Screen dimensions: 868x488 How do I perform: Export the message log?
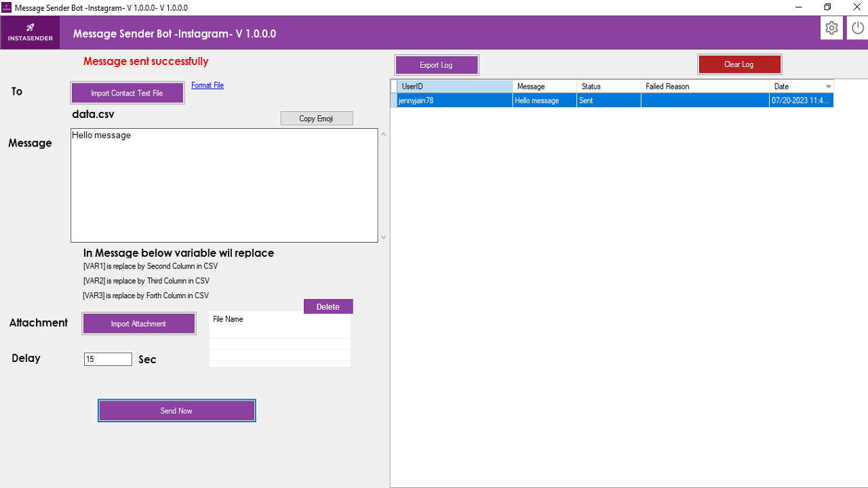coord(436,65)
